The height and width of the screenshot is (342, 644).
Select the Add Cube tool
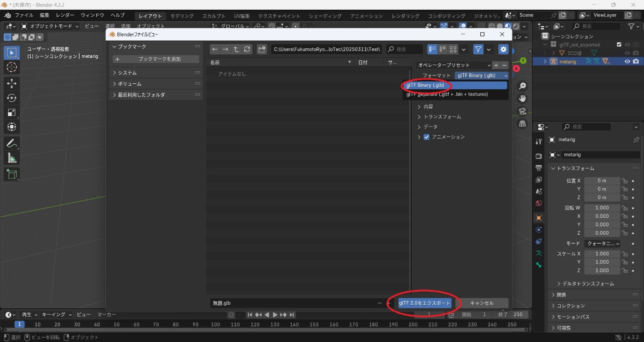pos(12,174)
